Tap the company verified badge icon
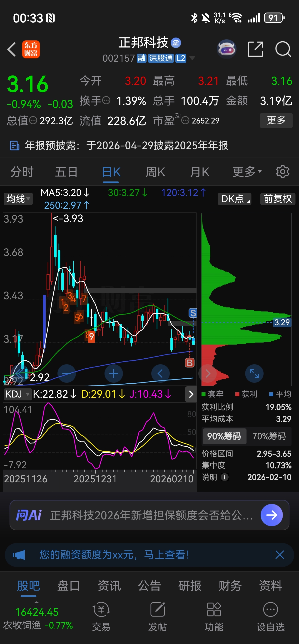Viewport: 299px width, 644px height. point(176,43)
